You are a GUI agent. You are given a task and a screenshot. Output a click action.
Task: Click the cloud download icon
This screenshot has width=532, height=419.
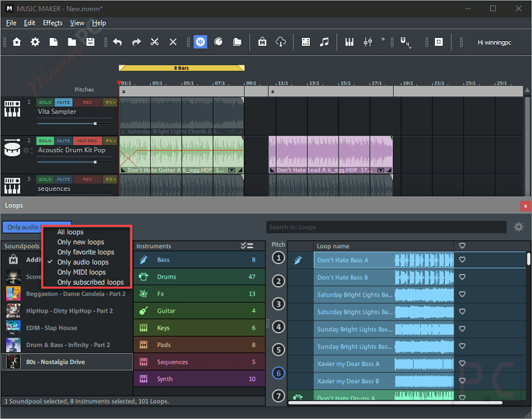(281, 42)
